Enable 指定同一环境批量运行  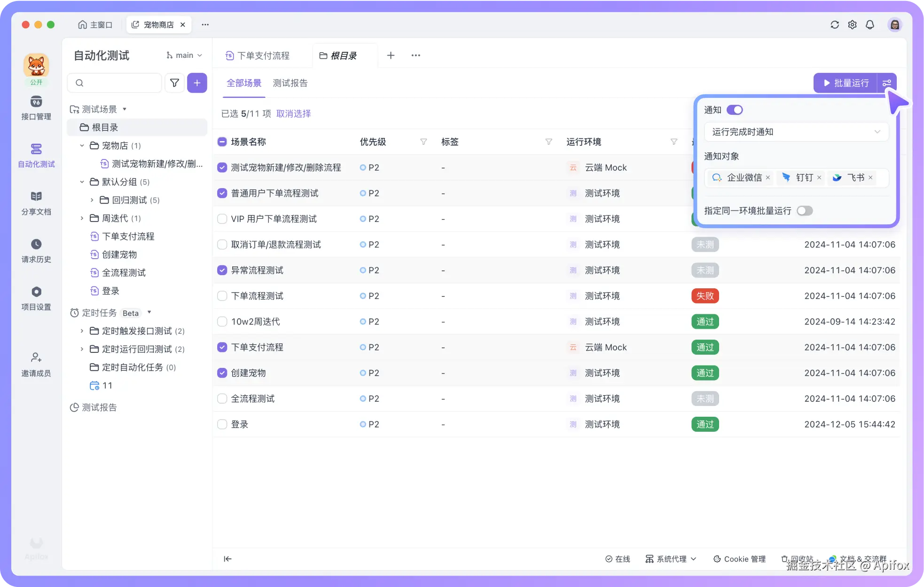coord(805,211)
